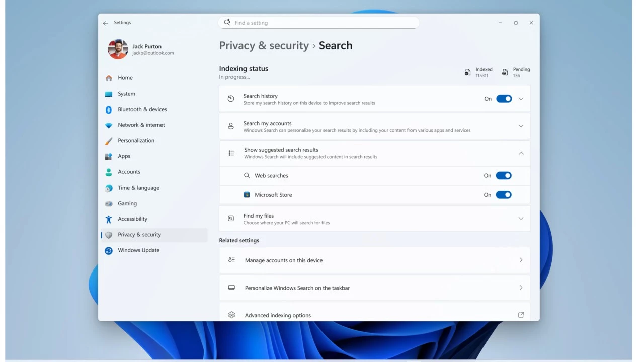Click the Gaming controller icon
Image resolution: width=644 pixels, height=362 pixels.
[109, 204]
